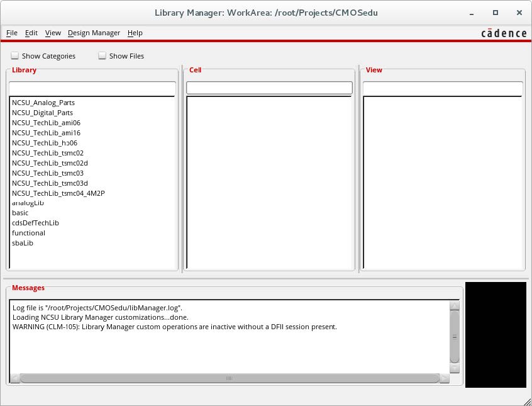
Task: Click Messages scroll right arrow
Action: (x=445, y=378)
